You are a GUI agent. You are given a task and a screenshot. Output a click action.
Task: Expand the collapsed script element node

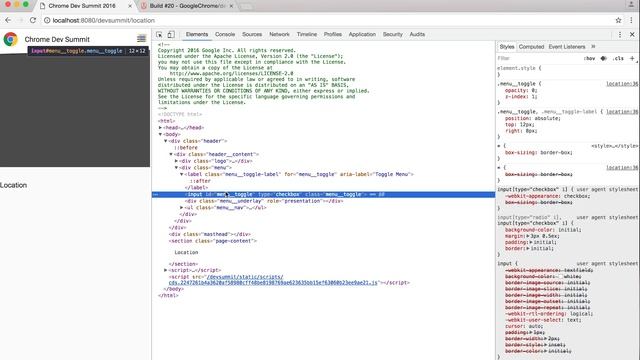[x=166, y=270]
